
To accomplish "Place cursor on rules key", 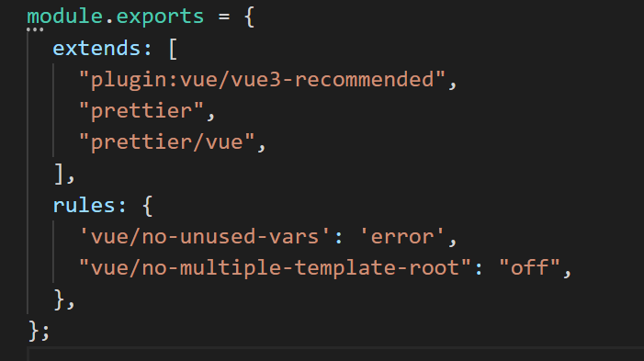I will tap(85, 205).
